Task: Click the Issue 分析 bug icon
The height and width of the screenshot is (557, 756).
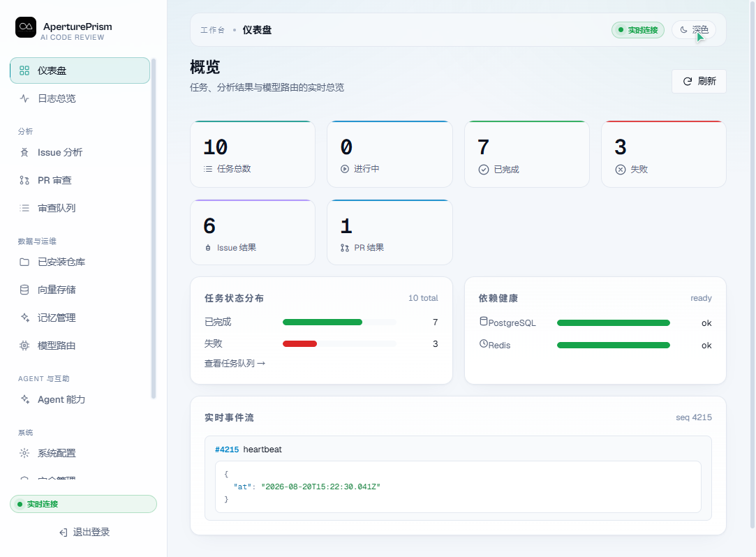Action: tap(24, 152)
